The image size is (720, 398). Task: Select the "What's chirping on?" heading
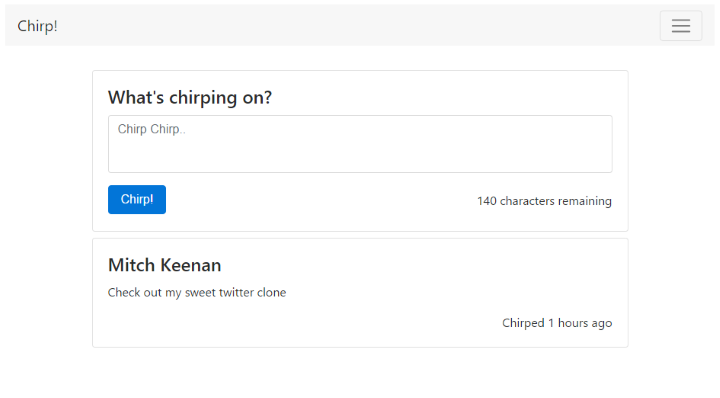[190, 97]
